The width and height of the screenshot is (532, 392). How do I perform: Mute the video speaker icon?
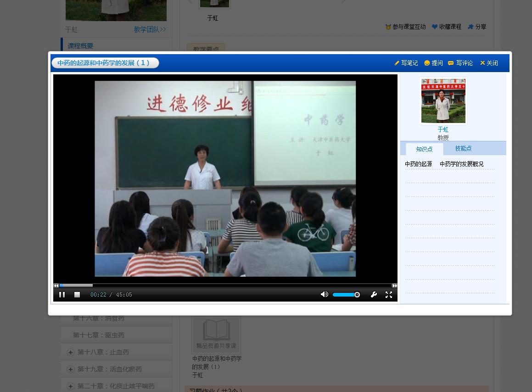[x=324, y=294]
